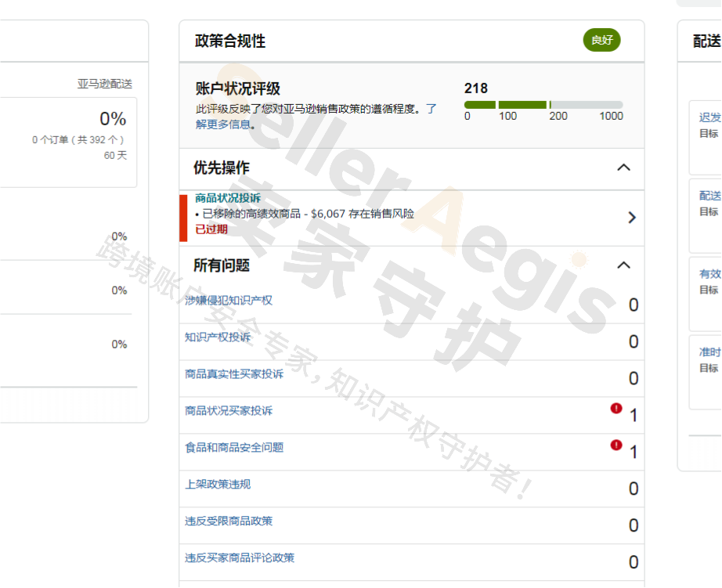Screen dimensions: 722x588
Task: Open 知识产权投诉 issue link
Action: (218, 337)
